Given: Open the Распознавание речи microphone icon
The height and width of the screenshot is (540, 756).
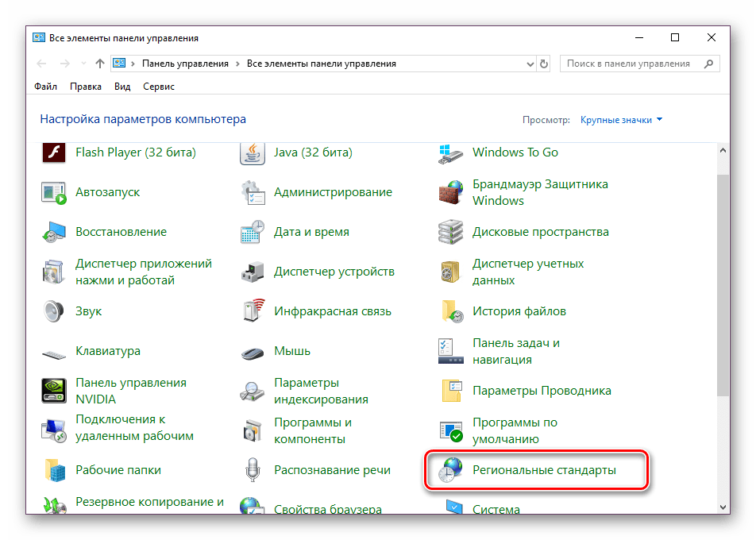Looking at the screenshot, I should (253, 470).
